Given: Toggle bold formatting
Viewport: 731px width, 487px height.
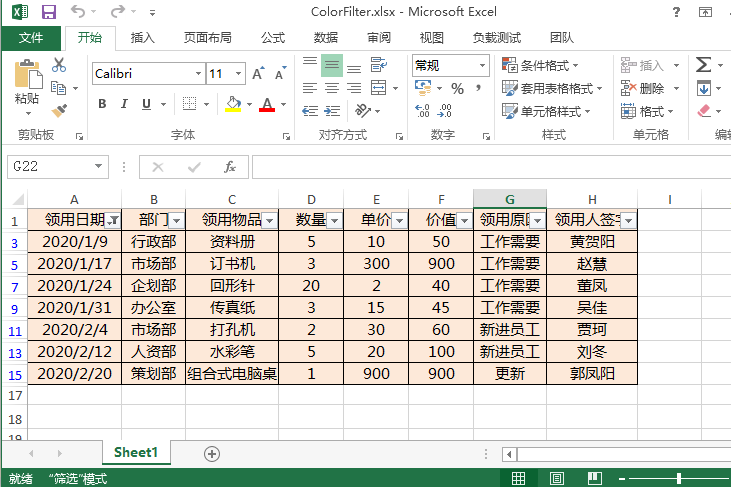Looking at the screenshot, I should [x=102, y=104].
